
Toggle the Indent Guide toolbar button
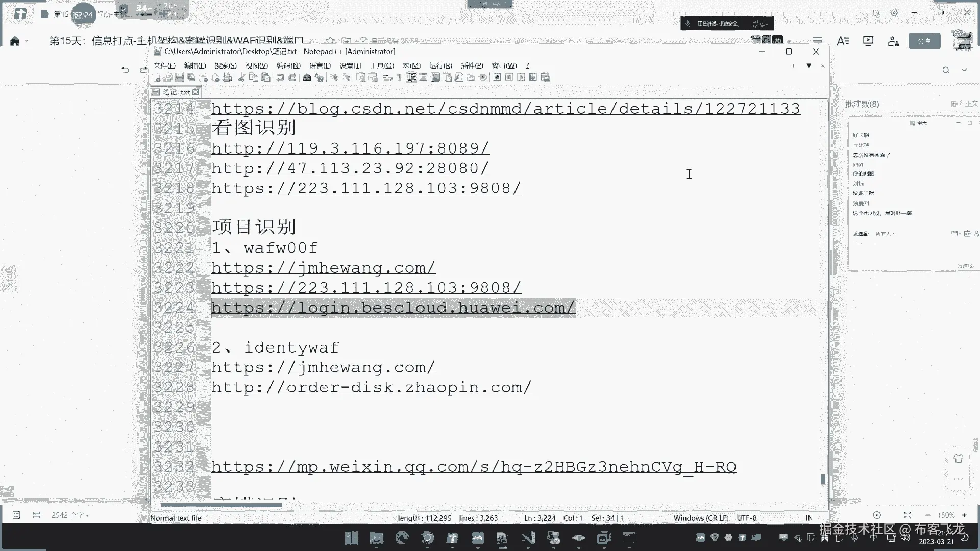click(x=411, y=78)
